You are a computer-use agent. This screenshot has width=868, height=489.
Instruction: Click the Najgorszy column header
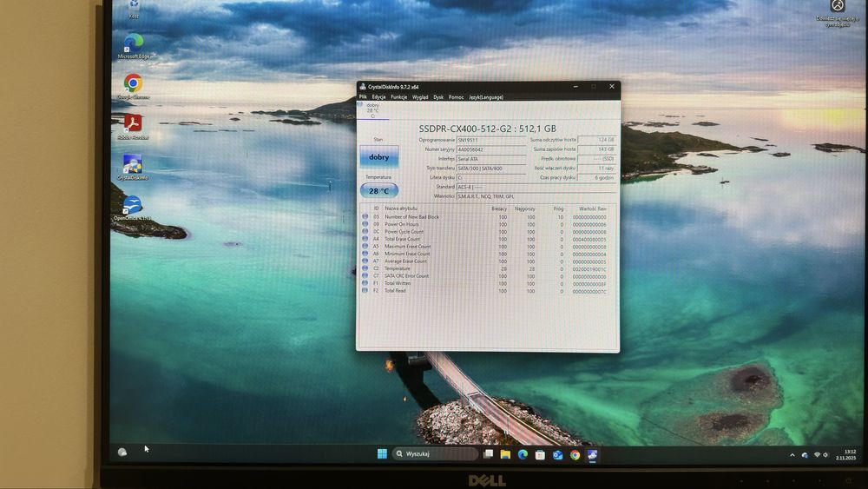click(x=525, y=208)
